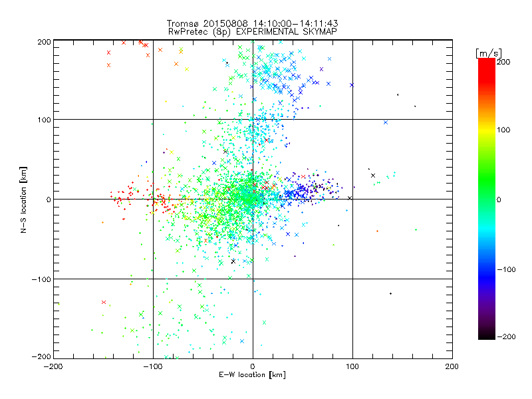Click the x-axis tick label '200'
This screenshot has width=532, height=399.
point(452,366)
